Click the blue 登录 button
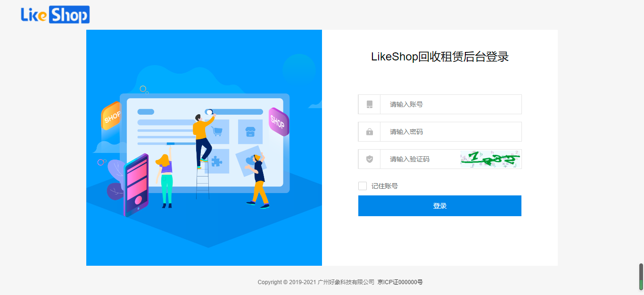The image size is (644, 295). (x=440, y=206)
